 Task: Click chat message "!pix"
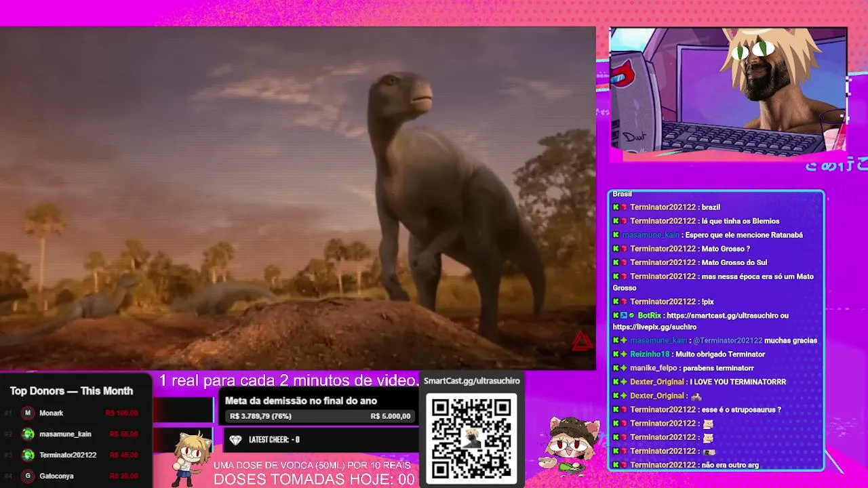(707, 302)
